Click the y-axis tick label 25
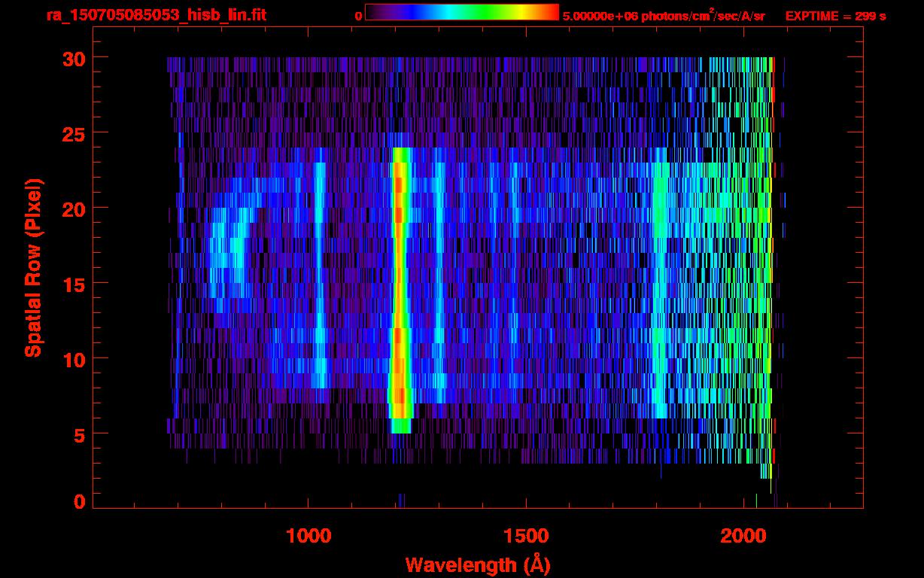 pyautogui.click(x=73, y=133)
